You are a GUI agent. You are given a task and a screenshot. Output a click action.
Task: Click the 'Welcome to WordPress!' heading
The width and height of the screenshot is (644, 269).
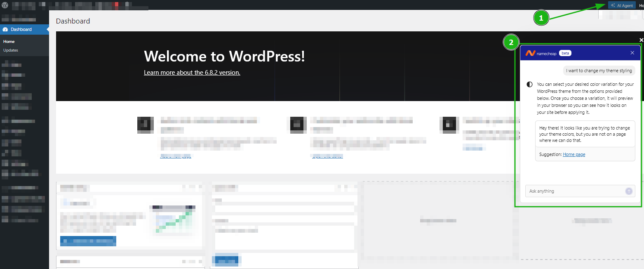coord(224,56)
